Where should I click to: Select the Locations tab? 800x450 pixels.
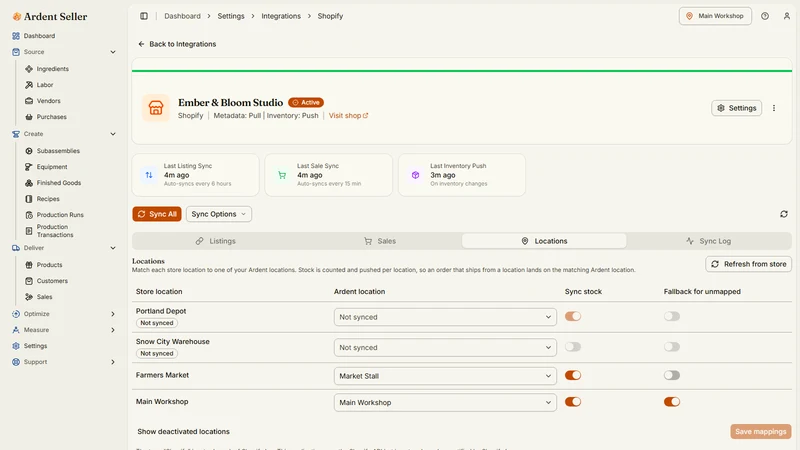tap(544, 241)
